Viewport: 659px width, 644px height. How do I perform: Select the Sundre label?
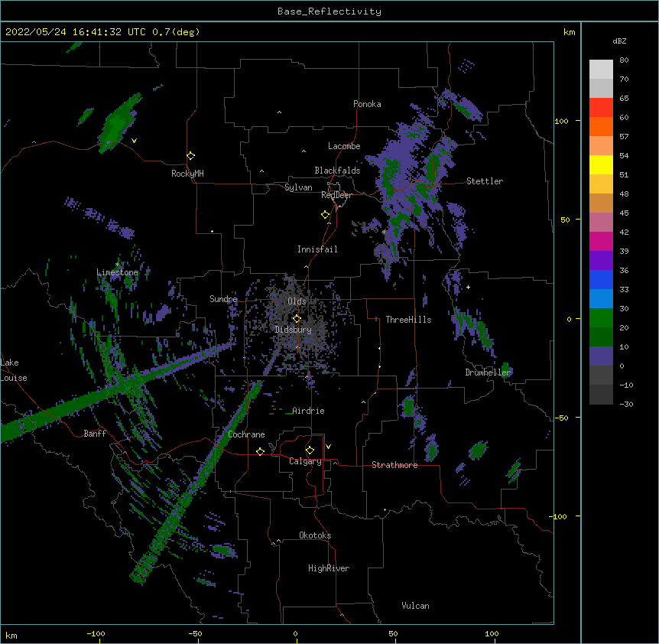coord(223,299)
